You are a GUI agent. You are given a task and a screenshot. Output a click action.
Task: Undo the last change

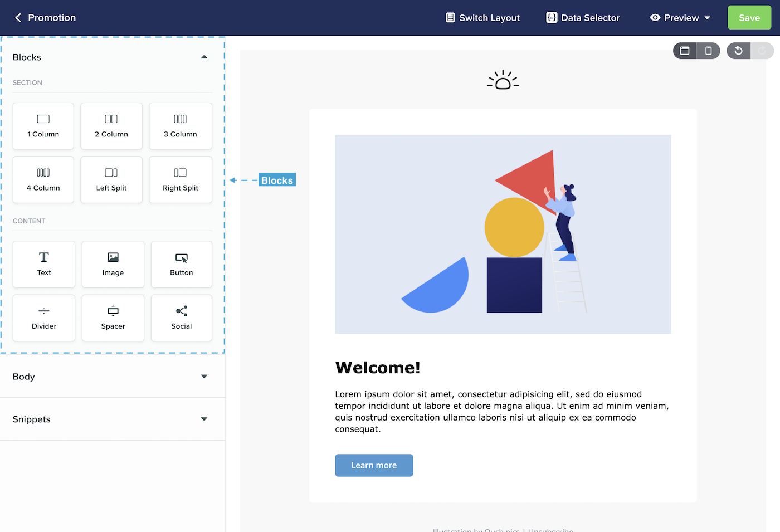(738, 50)
